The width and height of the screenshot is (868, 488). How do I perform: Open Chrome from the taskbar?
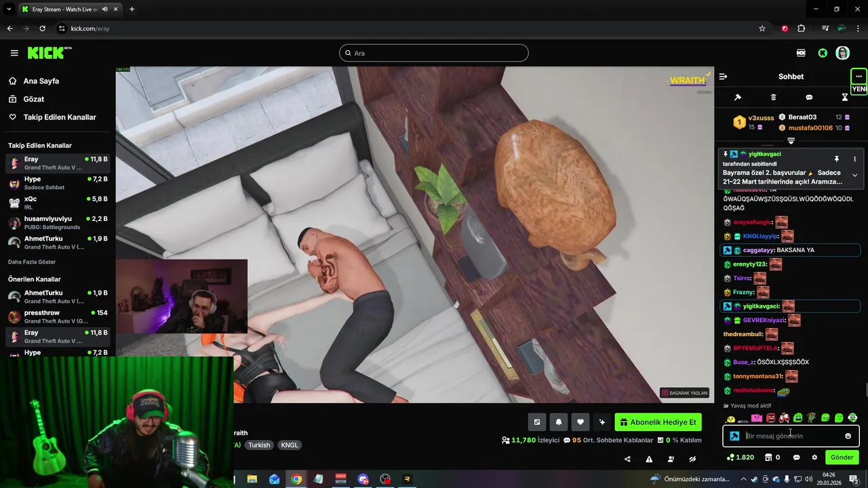pyautogui.click(x=296, y=479)
